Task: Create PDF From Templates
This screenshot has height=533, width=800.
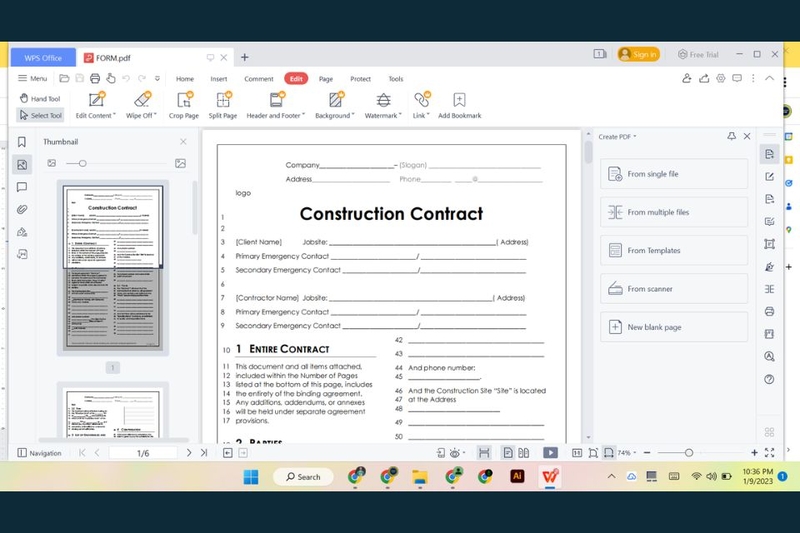Action: click(674, 250)
